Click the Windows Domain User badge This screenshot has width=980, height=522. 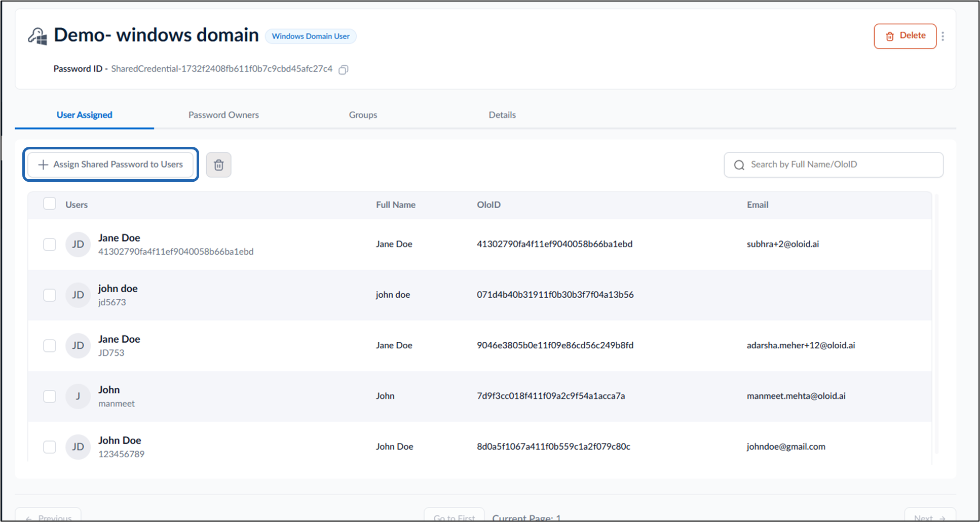click(x=311, y=36)
